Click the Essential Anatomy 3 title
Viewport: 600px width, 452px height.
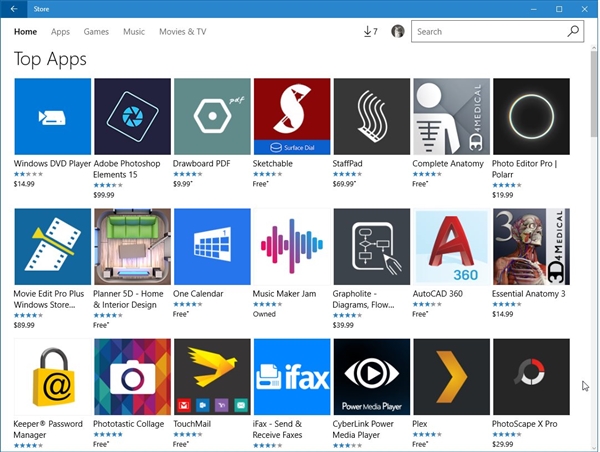528,294
